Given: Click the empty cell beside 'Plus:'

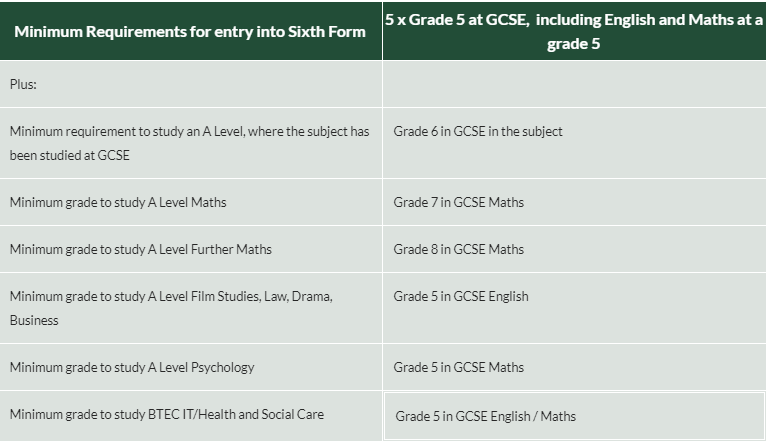Looking at the screenshot, I should point(574,84).
